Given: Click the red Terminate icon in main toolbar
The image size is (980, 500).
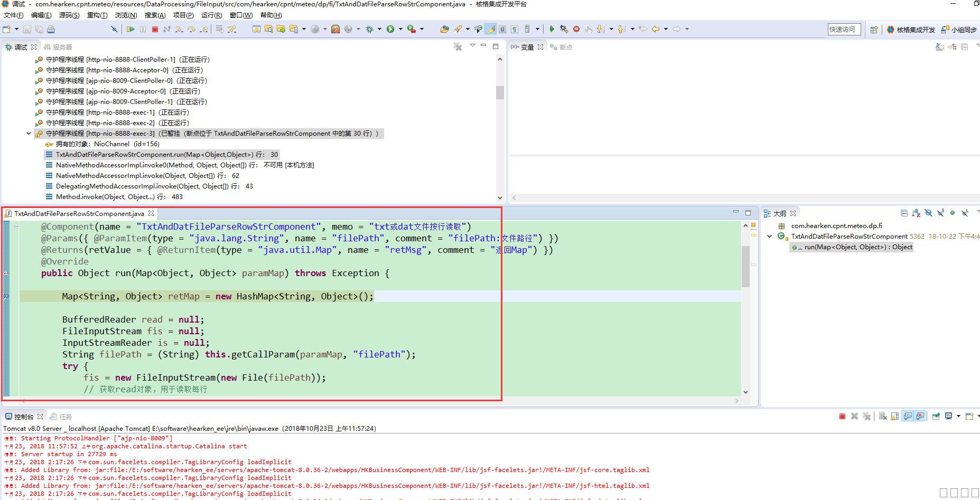Looking at the screenshot, I should pos(155,29).
